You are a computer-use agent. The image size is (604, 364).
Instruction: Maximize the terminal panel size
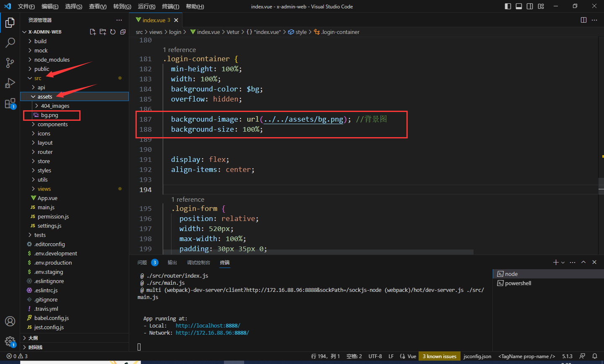click(x=583, y=262)
